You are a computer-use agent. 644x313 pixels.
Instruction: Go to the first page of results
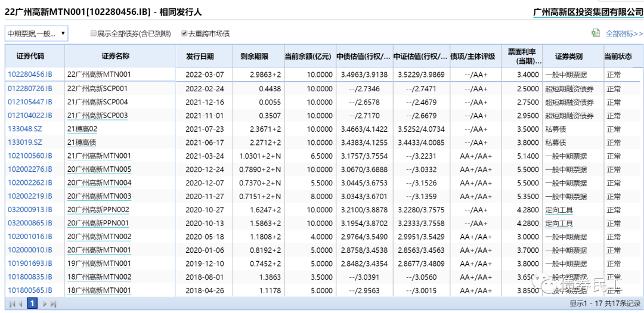(x=12, y=304)
